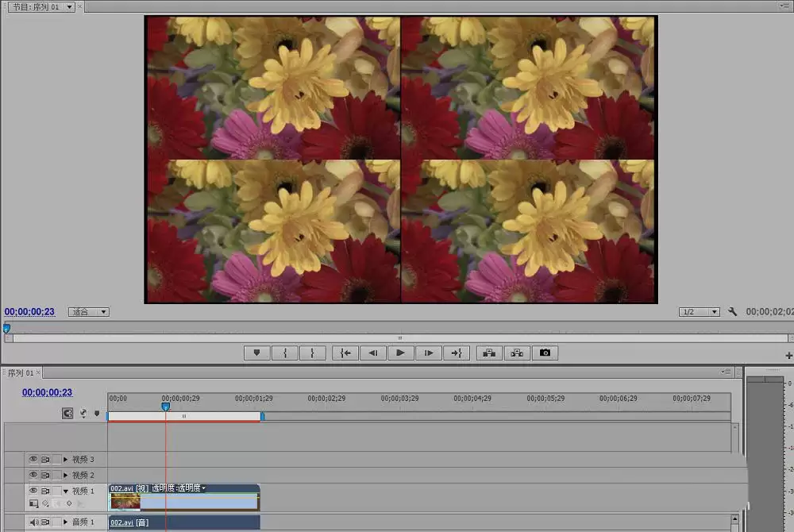The width and height of the screenshot is (794, 532).
Task: Click the Extract button
Action: pyautogui.click(x=517, y=353)
